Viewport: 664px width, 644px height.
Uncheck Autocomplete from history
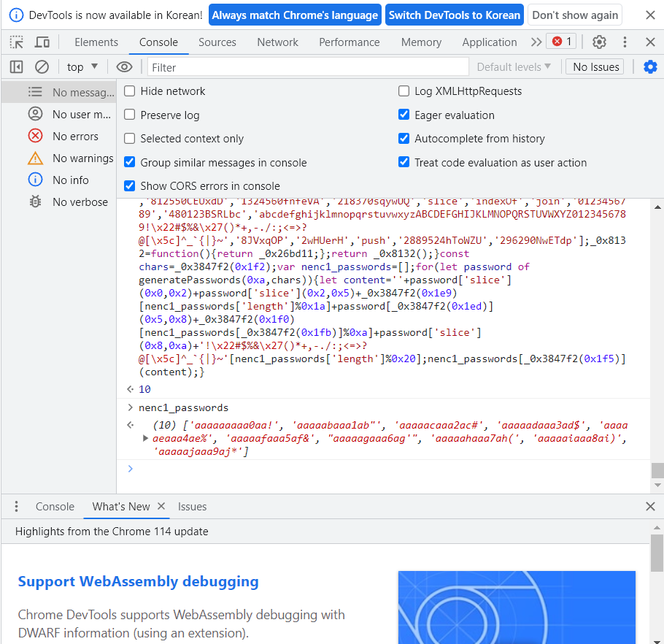pos(404,139)
